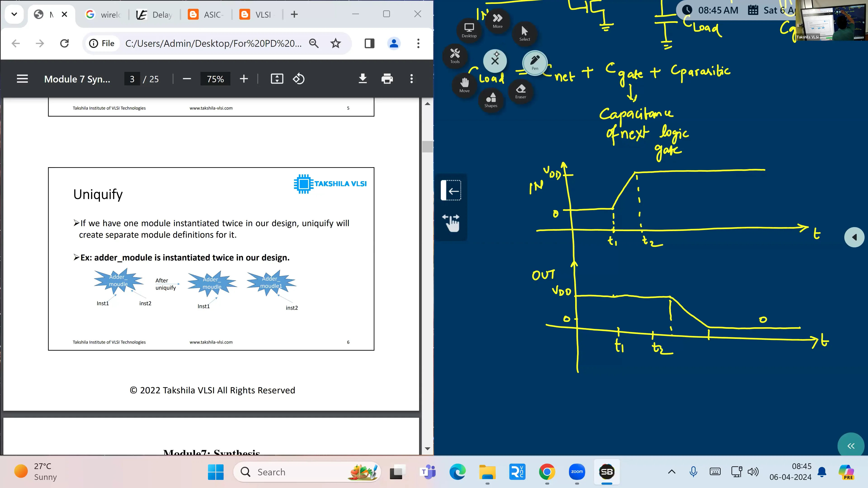Click the PDF zoom in plus button
Image resolution: width=868 pixels, height=488 pixels.
click(244, 79)
